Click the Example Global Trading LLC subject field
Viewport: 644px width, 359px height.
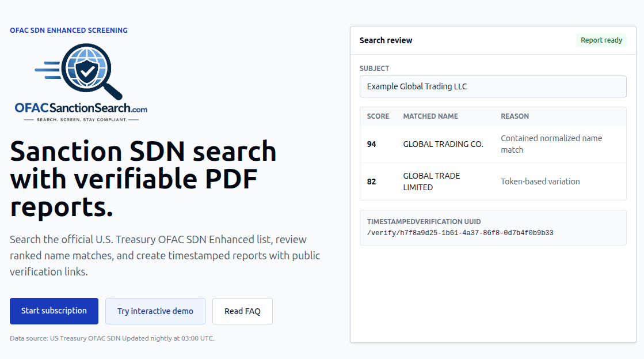click(x=493, y=86)
